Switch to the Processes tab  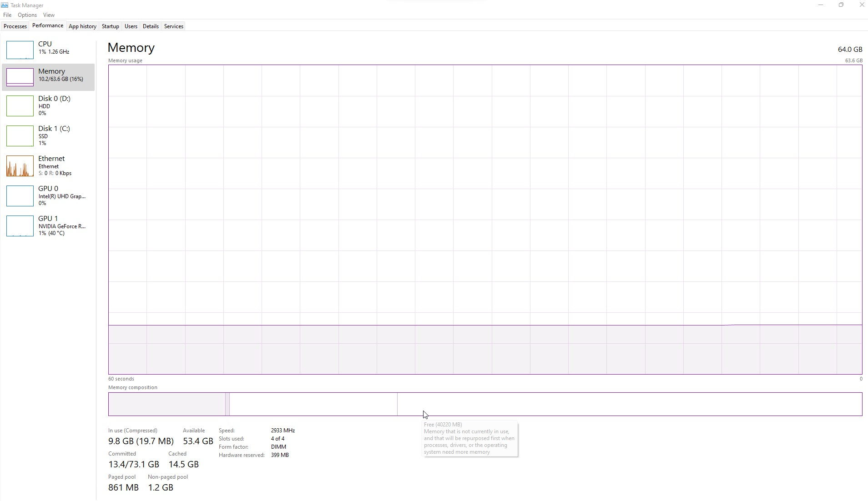[x=15, y=26]
